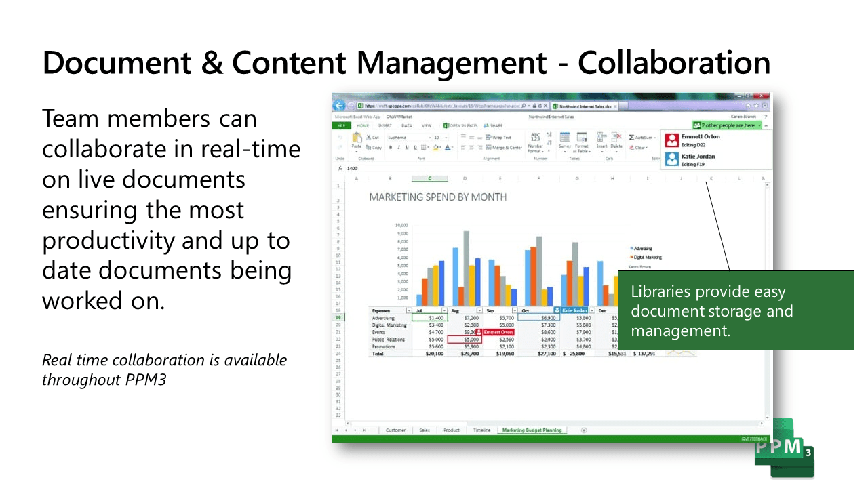Select the Marketing Budget Planning sheet tab
The image size is (868, 488).
(x=532, y=430)
